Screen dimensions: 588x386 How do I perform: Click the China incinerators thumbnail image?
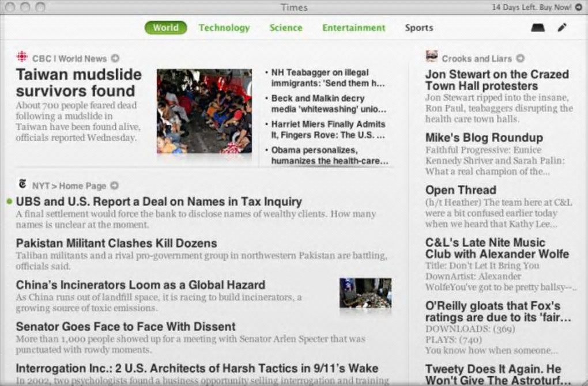tap(365, 293)
